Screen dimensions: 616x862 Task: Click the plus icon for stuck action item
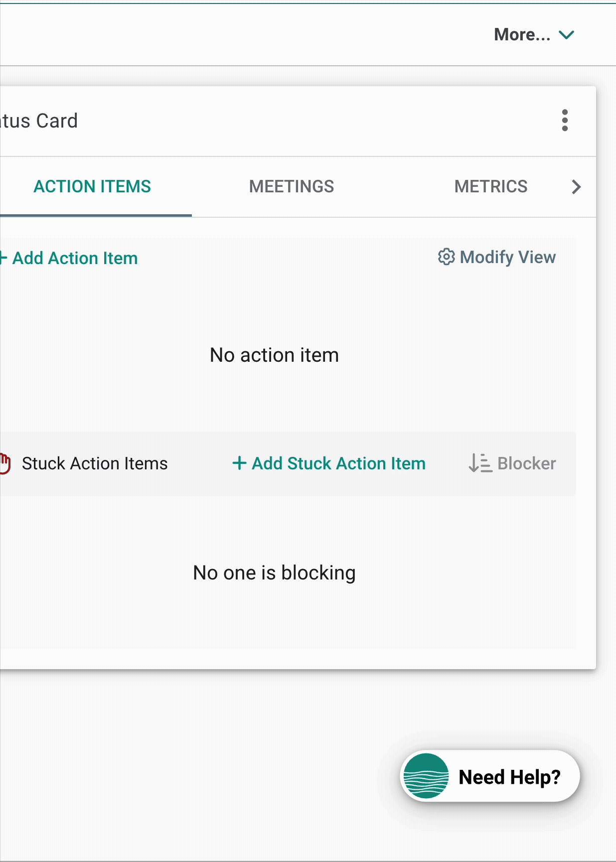(239, 463)
